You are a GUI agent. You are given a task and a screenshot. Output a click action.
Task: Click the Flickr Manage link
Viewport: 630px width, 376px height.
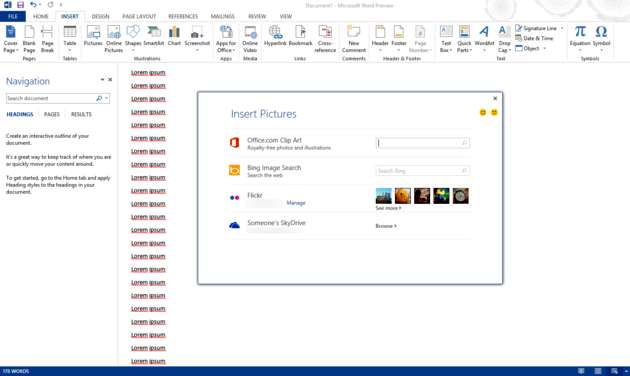296,203
